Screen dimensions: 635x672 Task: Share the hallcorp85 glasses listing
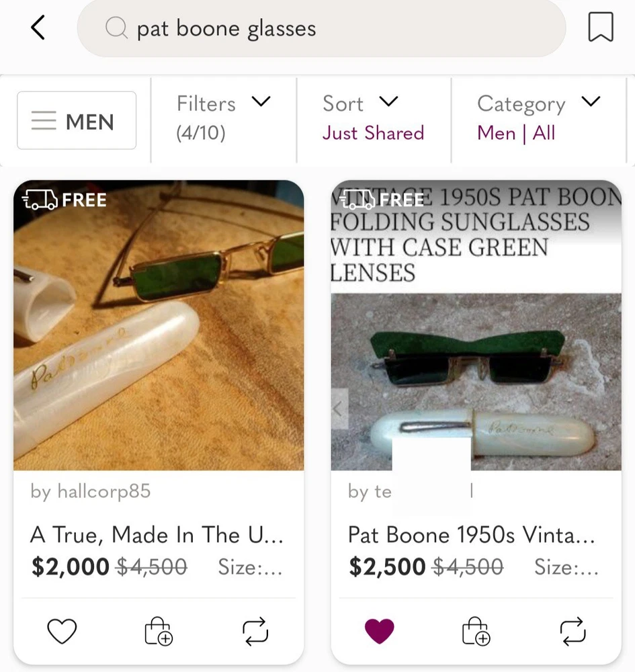pos(255,631)
